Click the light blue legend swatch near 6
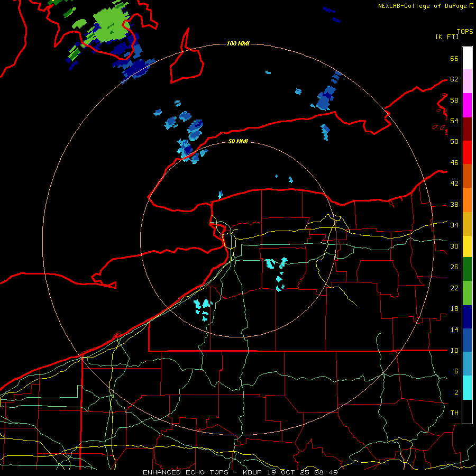The height and width of the screenshot is (476, 476). coord(467,364)
